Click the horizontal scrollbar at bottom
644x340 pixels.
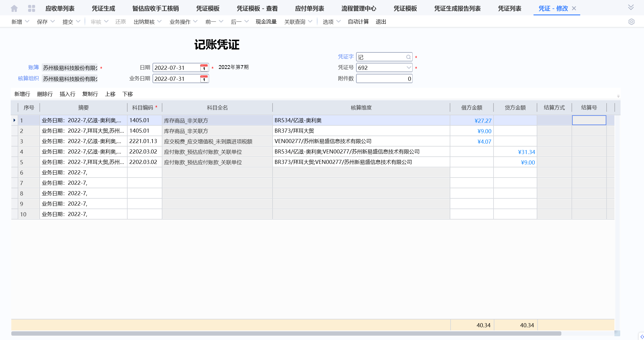click(286, 334)
